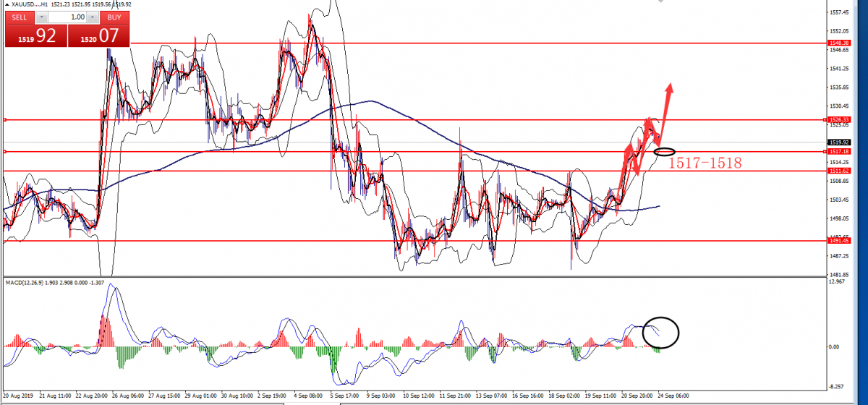This screenshot has width=868, height=405.
Task: Click the 1.00 volume input field
Action: pyautogui.click(x=67, y=17)
